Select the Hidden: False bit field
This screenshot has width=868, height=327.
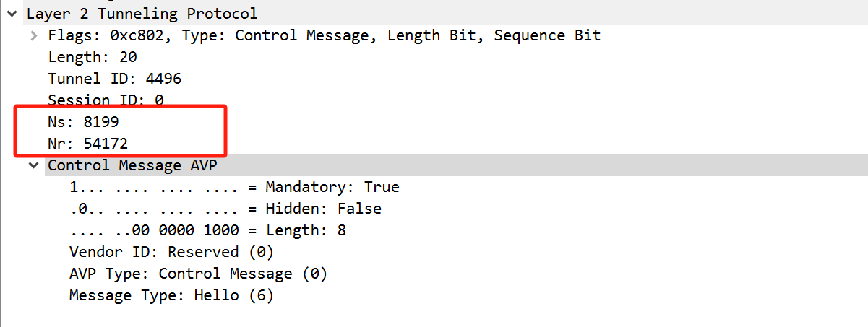pos(225,209)
